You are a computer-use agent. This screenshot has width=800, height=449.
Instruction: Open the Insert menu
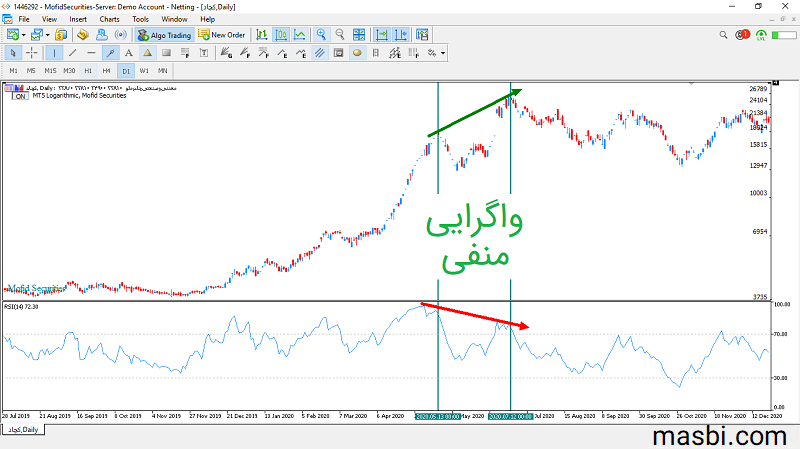click(x=78, y=19)
